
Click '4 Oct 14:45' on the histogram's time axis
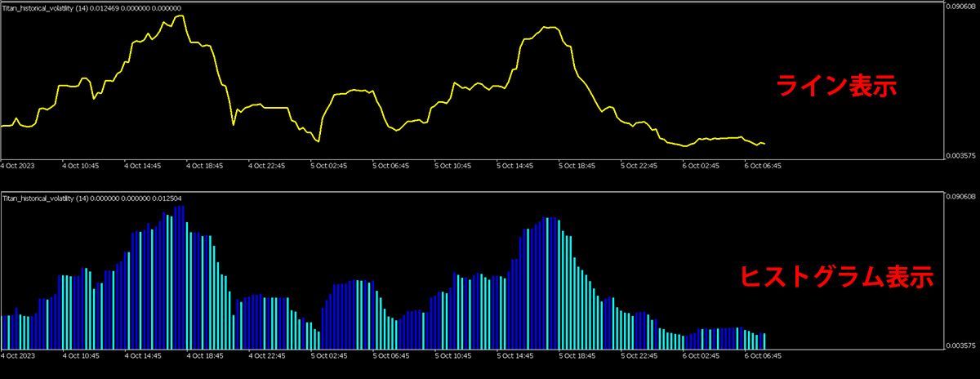tap(143, 356)
